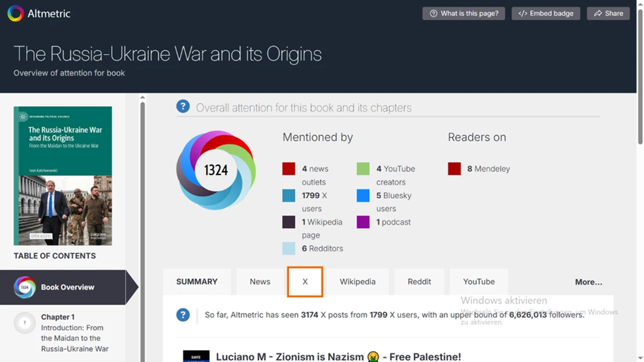
Task: Click the Embed badge button
Action: [x=546, y=13]
